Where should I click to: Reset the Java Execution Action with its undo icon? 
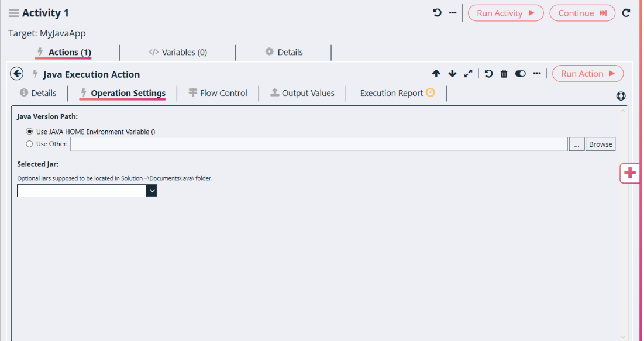tap(488, 74)
